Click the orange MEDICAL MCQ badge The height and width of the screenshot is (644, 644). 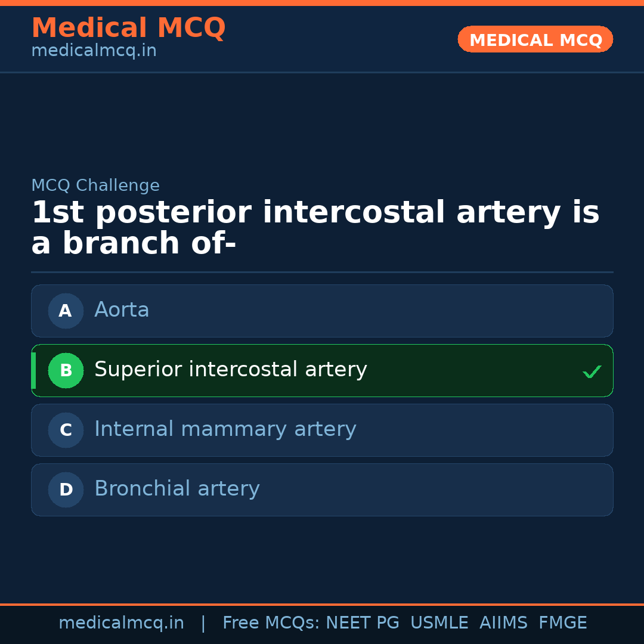[x=535, y=40]
